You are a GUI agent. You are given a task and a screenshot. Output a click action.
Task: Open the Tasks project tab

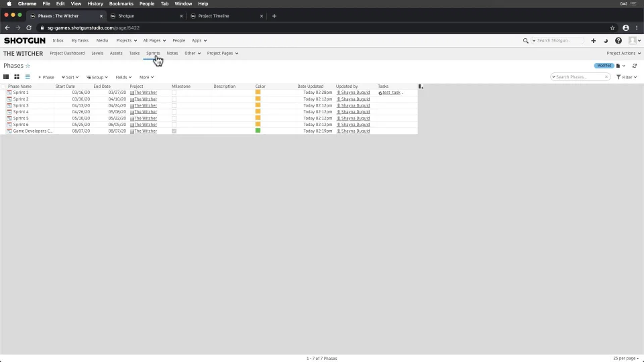(x=134, y=54)
